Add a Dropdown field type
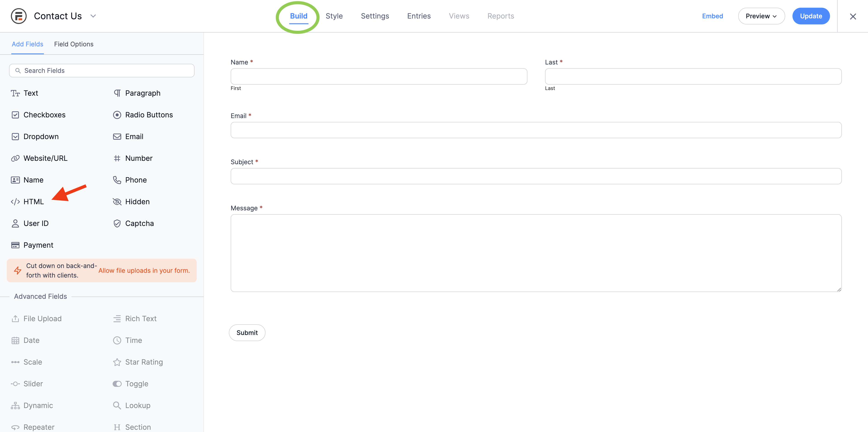 [x=41, y=136]
